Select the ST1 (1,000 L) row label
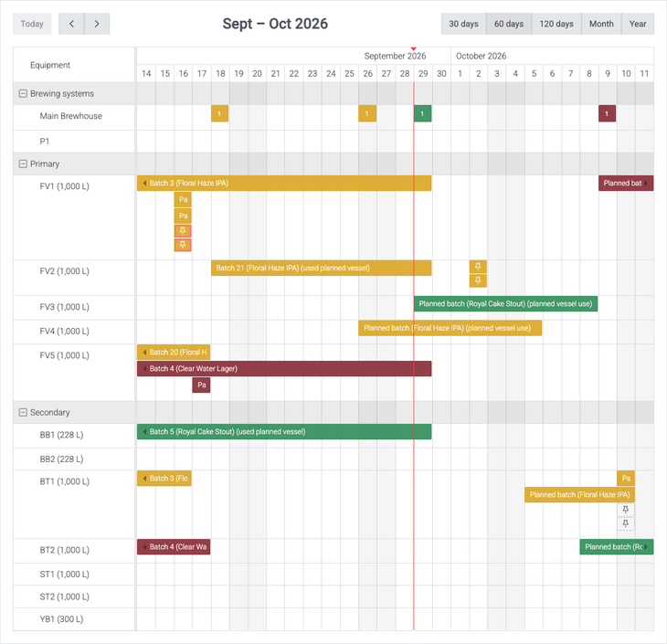The image size is (667, 644). click(65, 575)
